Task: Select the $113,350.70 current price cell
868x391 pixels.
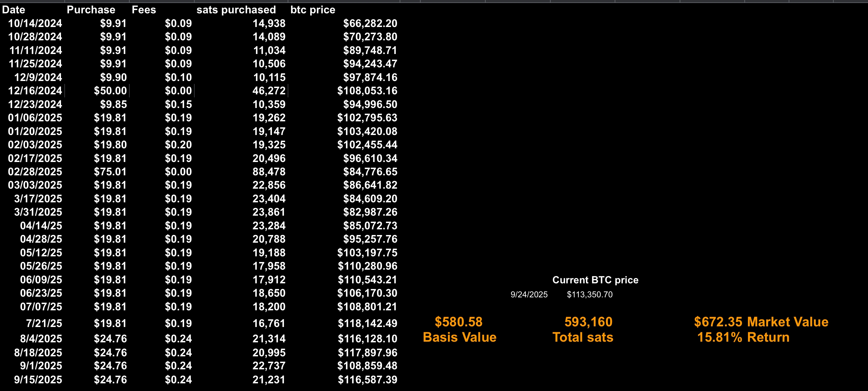Action: 590,294
